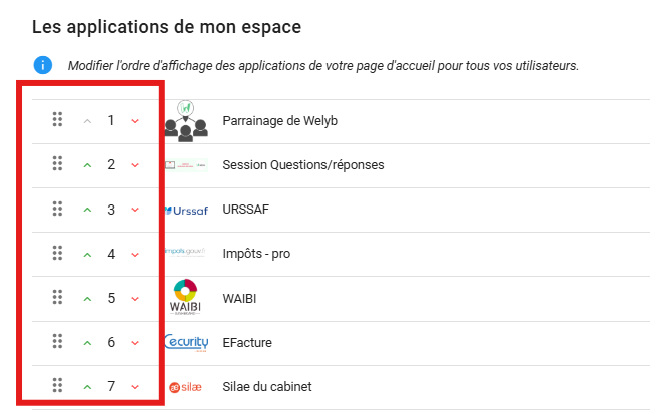
Task: Move WAIBI down one position
Action: 135,298
